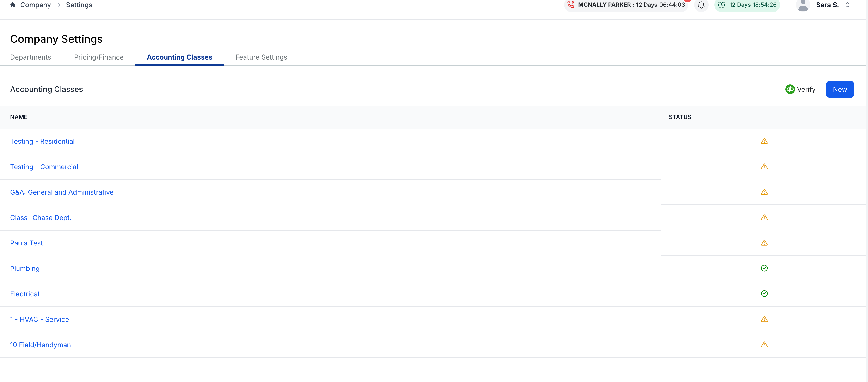Expand the Sera S. user menu chevron
The height and width of the screenshot is (382, 868).
(847, 5)
